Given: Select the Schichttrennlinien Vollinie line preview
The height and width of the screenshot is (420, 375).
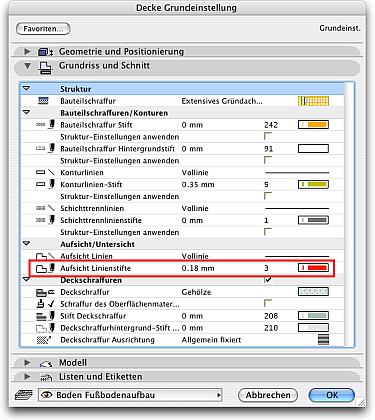Looking at the screenshot, I should coord(297,208).
